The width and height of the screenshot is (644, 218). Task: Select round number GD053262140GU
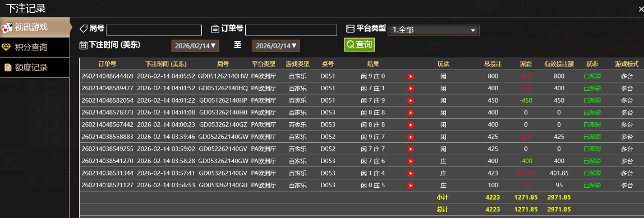point(223,185)
